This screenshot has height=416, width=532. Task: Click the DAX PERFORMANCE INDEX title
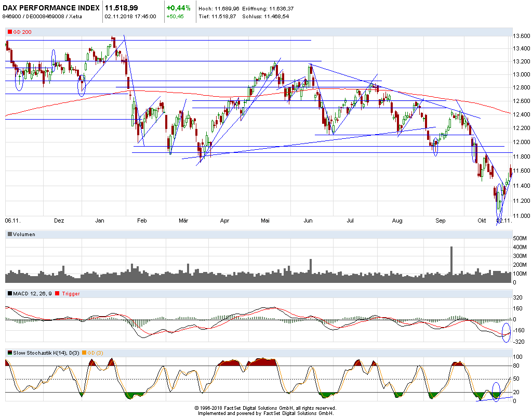[x=51, y=8]
